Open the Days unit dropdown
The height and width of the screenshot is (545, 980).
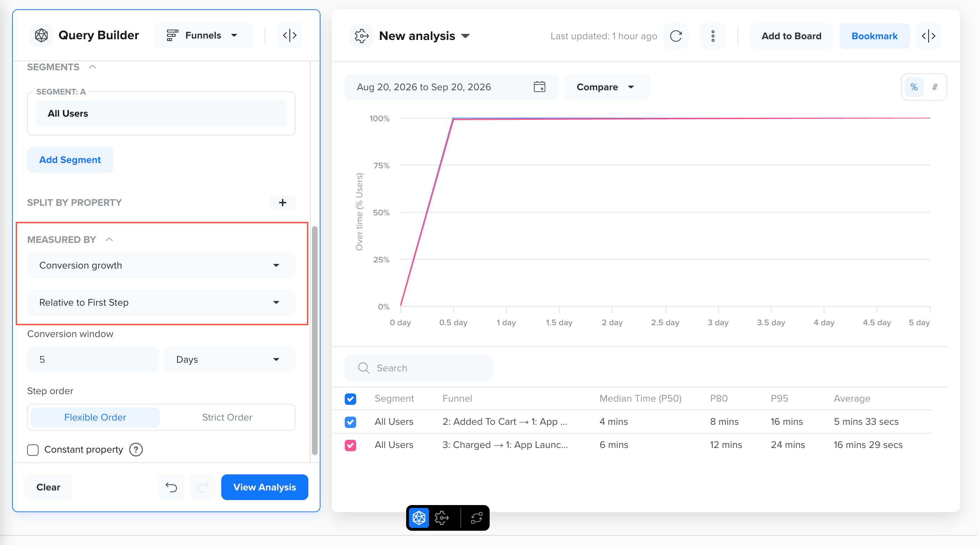(229, 360)
